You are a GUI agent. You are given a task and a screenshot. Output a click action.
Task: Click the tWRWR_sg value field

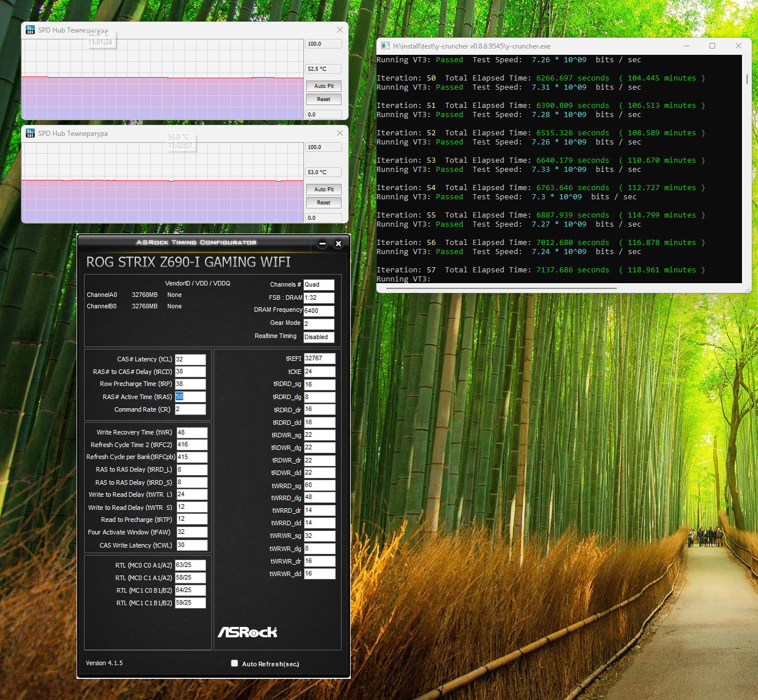click(x=319, y=536)
